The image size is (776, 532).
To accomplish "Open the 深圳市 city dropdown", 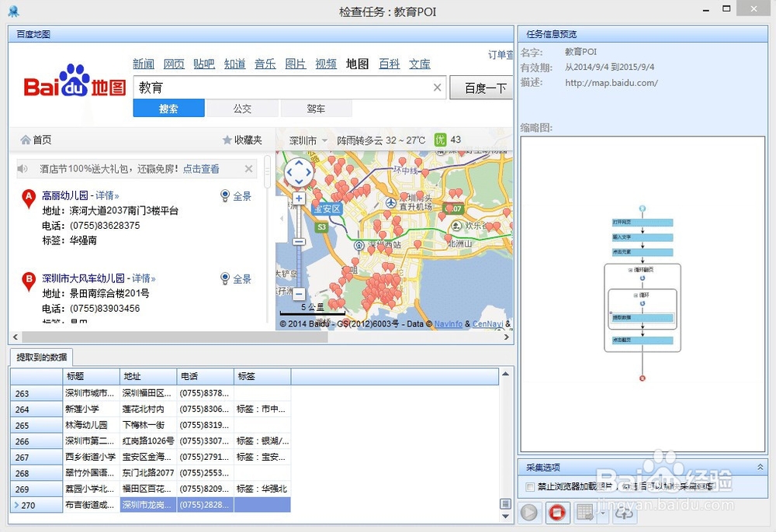I will click(x=308, y=140).
